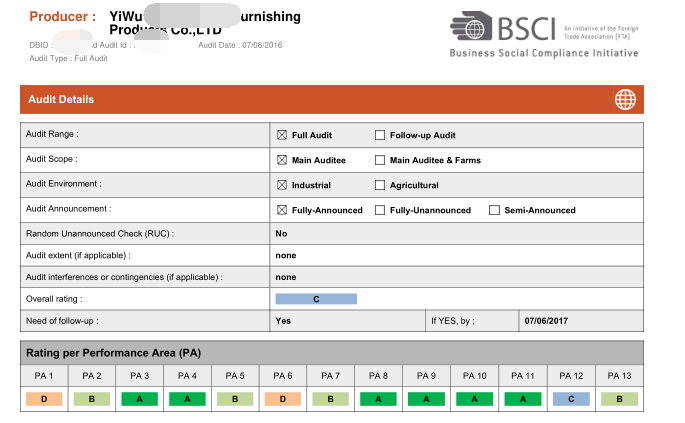This screenshot has height=423, width=685.
Task: Toggle the Full Audit checkbox
Action: tap(282, 135)
